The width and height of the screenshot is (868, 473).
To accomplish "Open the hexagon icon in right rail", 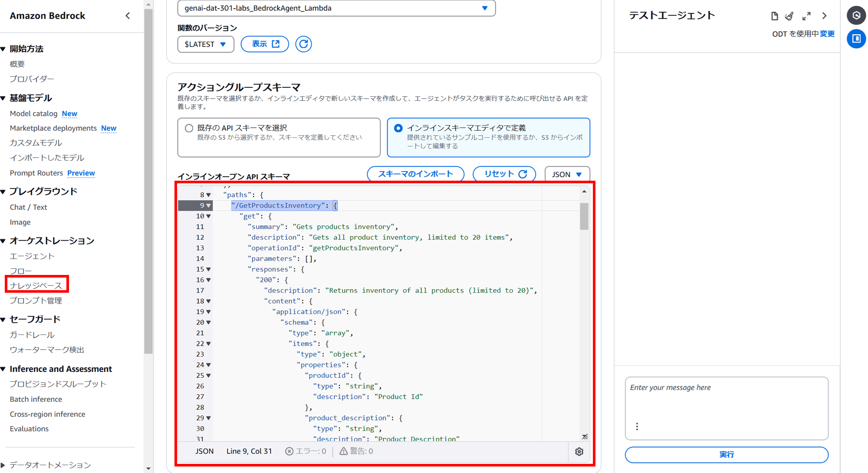I will tap(856, 15).
